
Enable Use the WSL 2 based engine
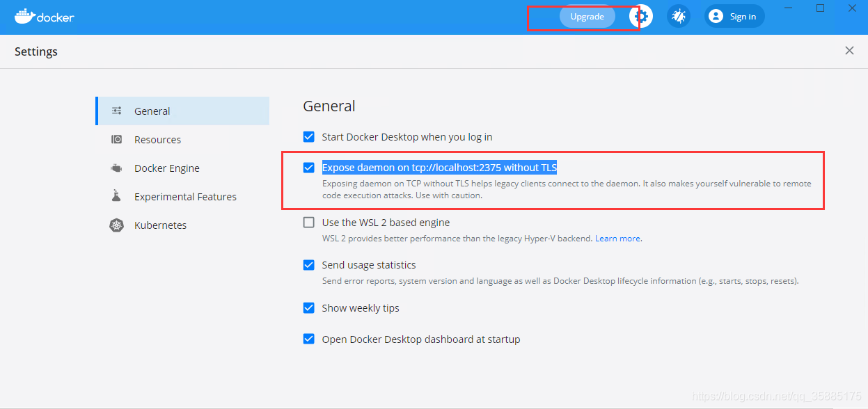point(309,223)
